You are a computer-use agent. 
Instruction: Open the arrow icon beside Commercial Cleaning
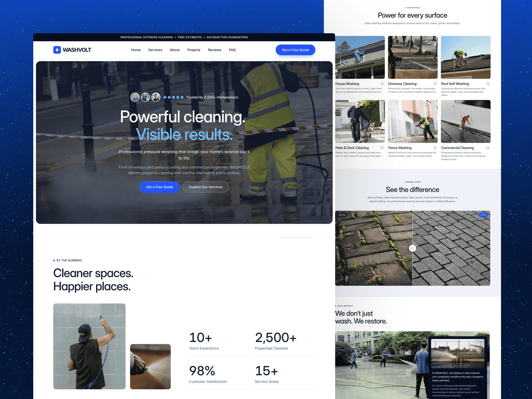pyautogui.click(x=488, y=148)
